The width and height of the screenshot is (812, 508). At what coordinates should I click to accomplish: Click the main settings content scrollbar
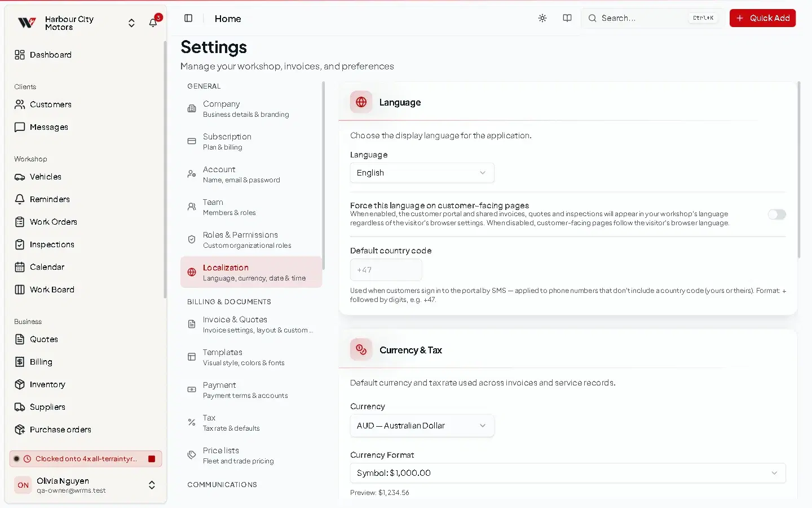tap(799, 169)
